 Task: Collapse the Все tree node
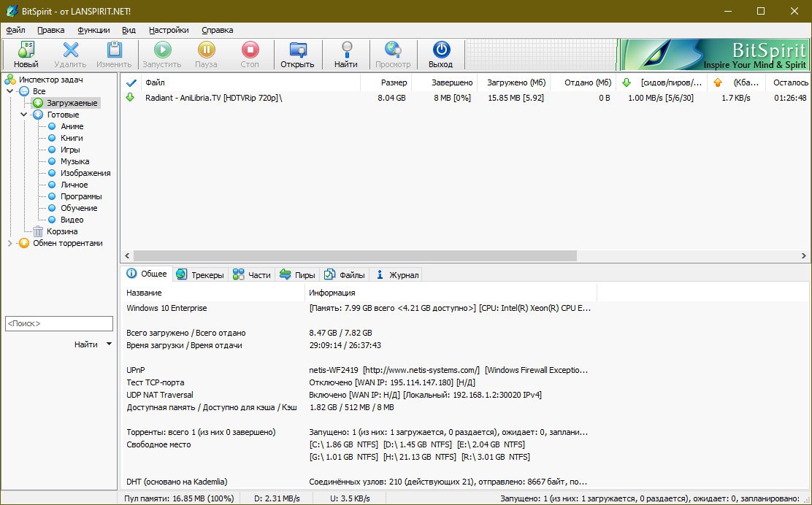pyautogui.click(x=9, y=91)
